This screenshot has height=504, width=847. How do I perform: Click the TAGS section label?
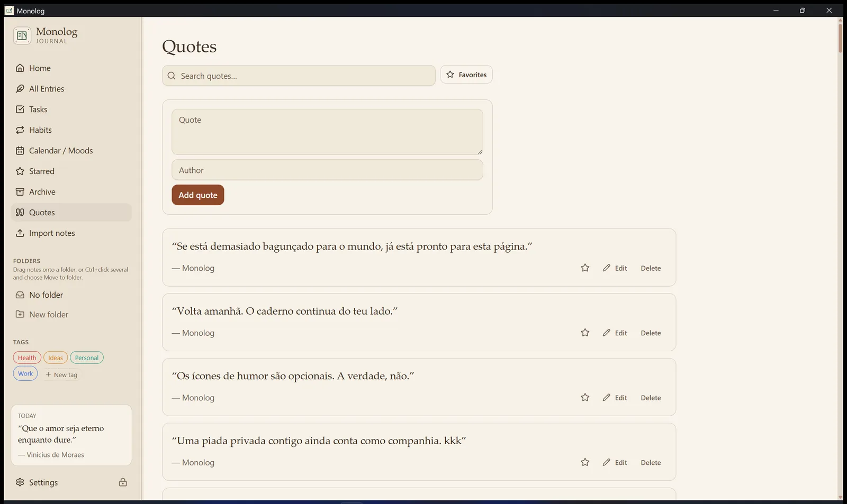click(21, 342)
